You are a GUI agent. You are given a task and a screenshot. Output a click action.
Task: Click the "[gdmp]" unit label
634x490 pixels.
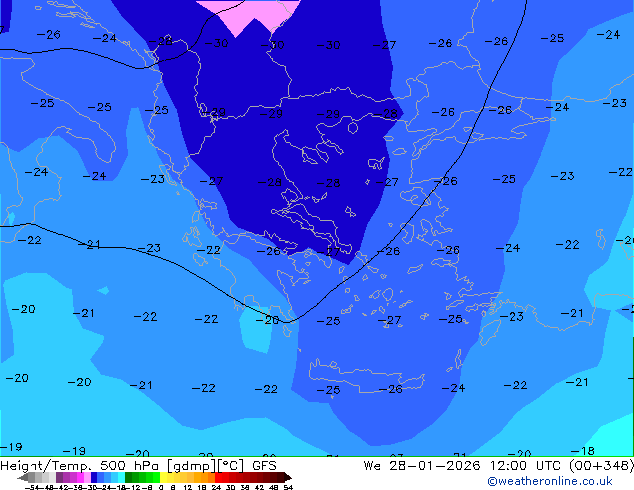[192, 466]
